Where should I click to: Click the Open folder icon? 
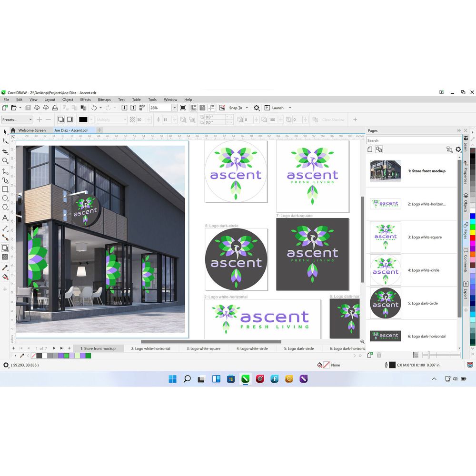[14, 108]
